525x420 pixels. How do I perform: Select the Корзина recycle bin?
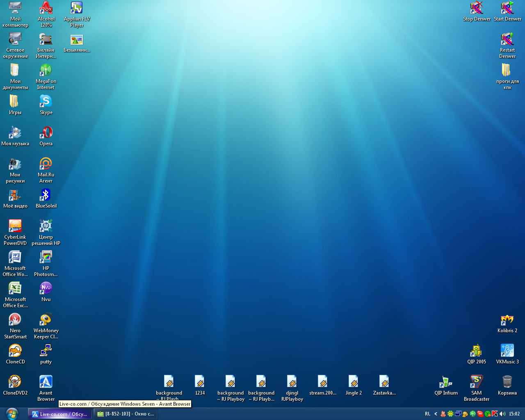pyautogui.click(x=507, y=382)
